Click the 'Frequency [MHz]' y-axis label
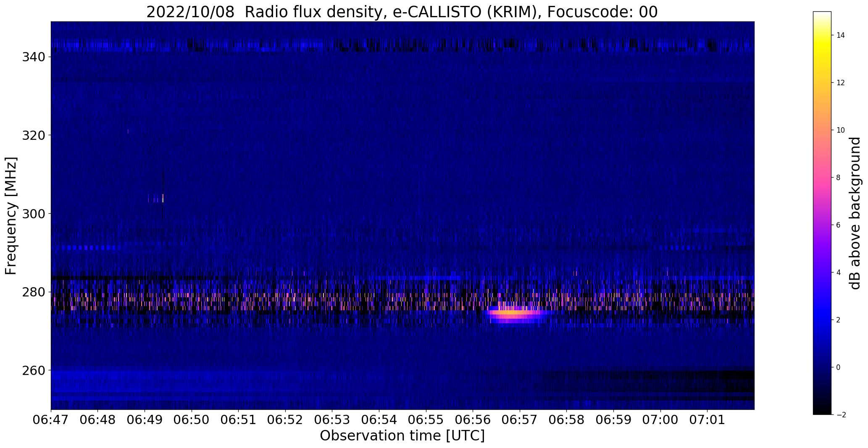This screenshot has width=868, height=448. coord(11,215)
